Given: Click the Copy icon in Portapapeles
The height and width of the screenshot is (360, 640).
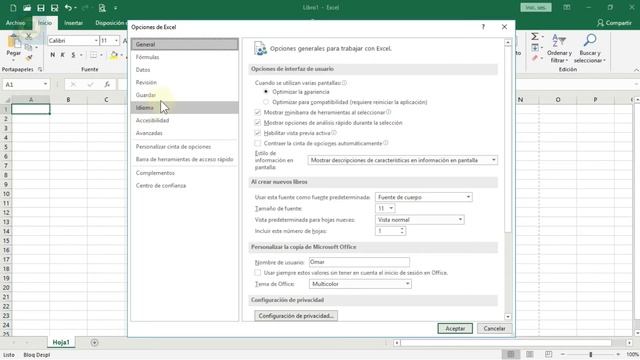Looking at the screenshot, I should click(29, 47).
